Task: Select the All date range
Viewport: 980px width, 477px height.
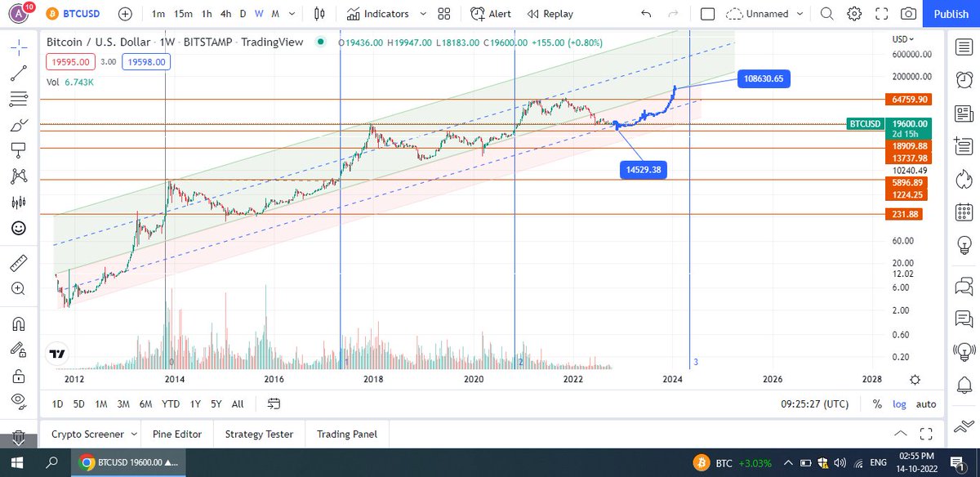Action: point(238,403)
